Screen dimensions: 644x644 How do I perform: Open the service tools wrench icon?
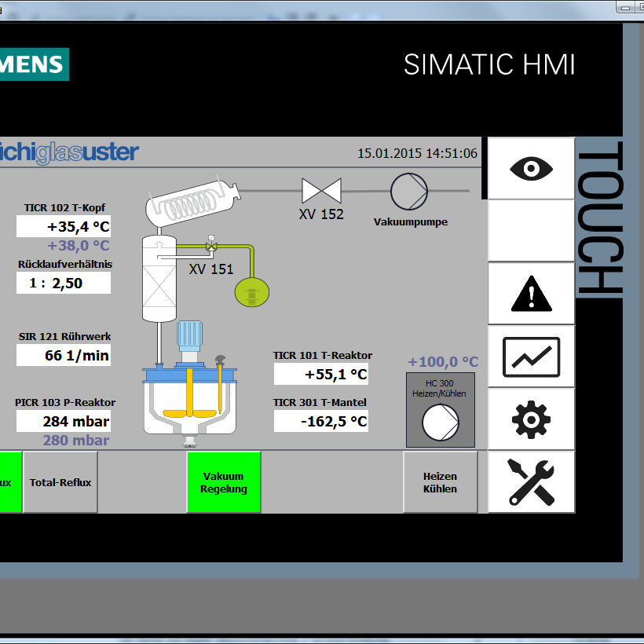[x=531, y=482]
